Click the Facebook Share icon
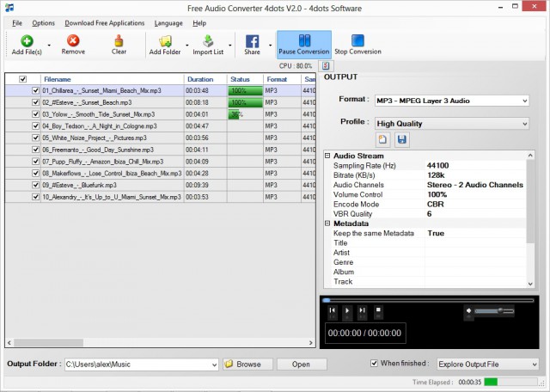The image size is (550, 392). [x=252, y=41]
